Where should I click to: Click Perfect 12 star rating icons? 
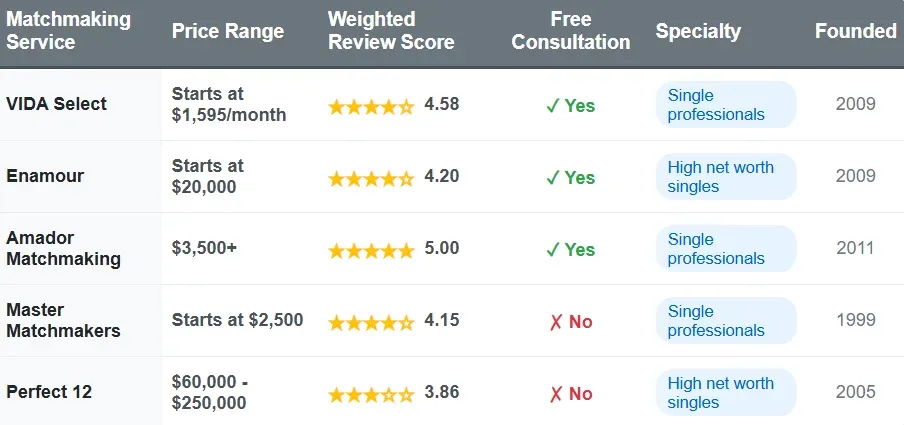point(371,394)
